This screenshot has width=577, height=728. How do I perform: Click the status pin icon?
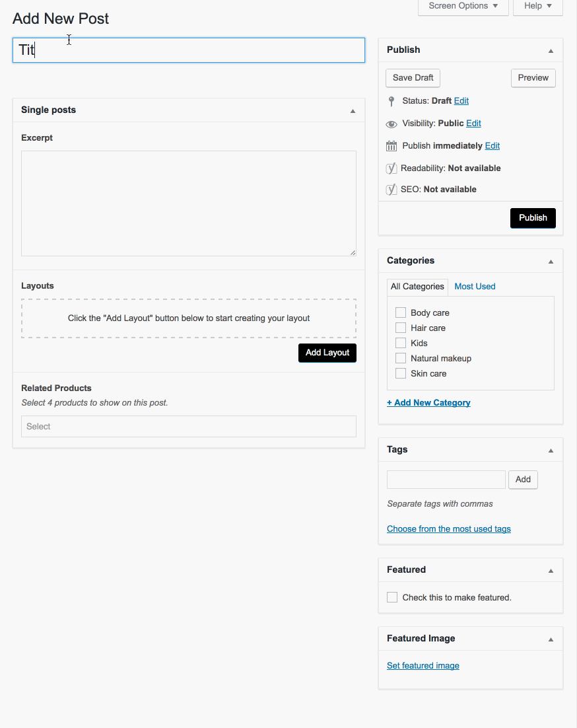391,101
